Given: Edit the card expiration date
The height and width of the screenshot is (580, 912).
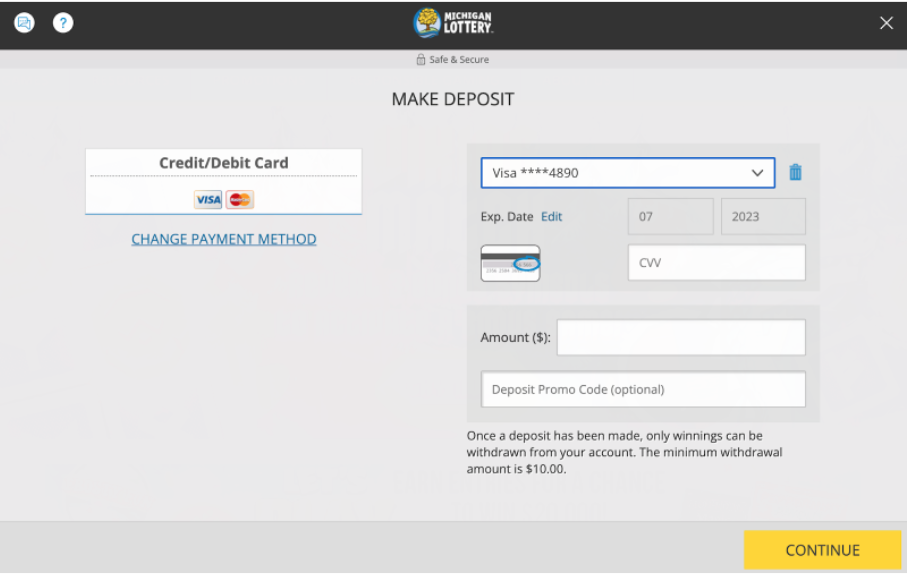Looking at the screenshot, I should click(x=551, y=216).
